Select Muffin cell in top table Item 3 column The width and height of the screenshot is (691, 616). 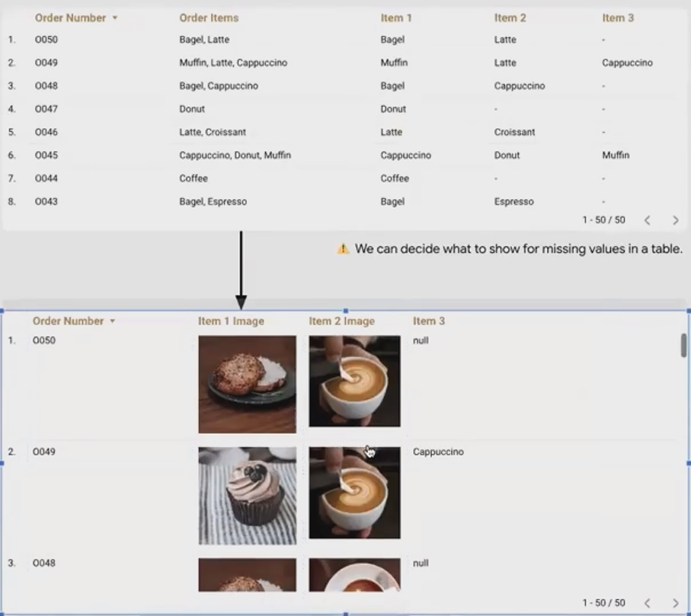point(616,155)
